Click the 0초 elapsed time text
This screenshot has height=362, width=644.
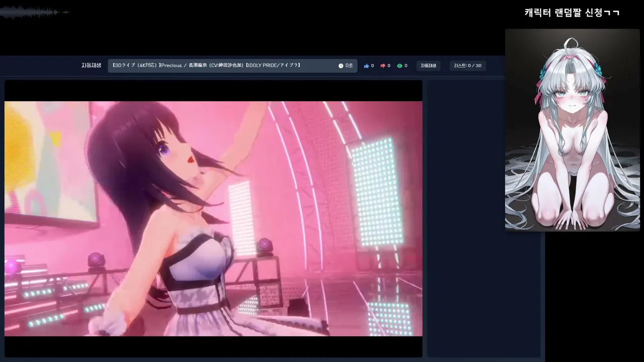coord(349,66)
